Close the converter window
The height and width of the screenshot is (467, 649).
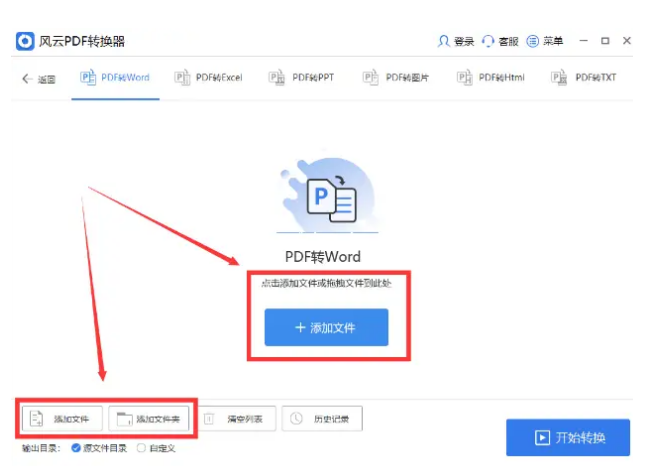(627, 41)
